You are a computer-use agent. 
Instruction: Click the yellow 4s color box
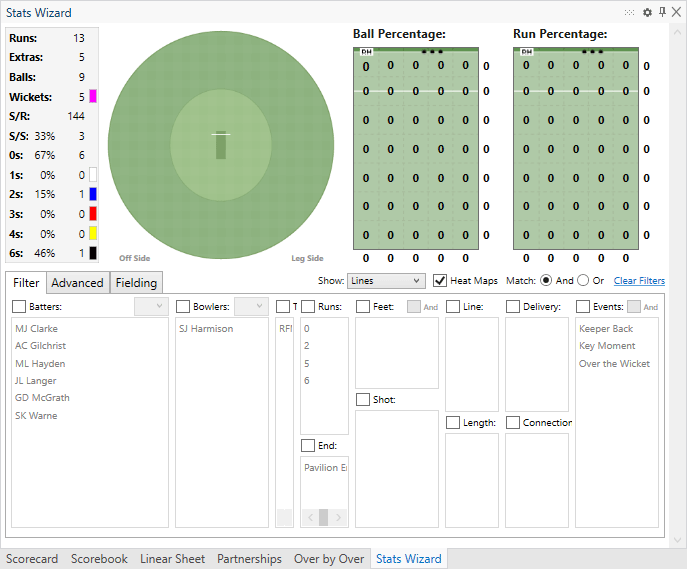(x=93, y=233)
